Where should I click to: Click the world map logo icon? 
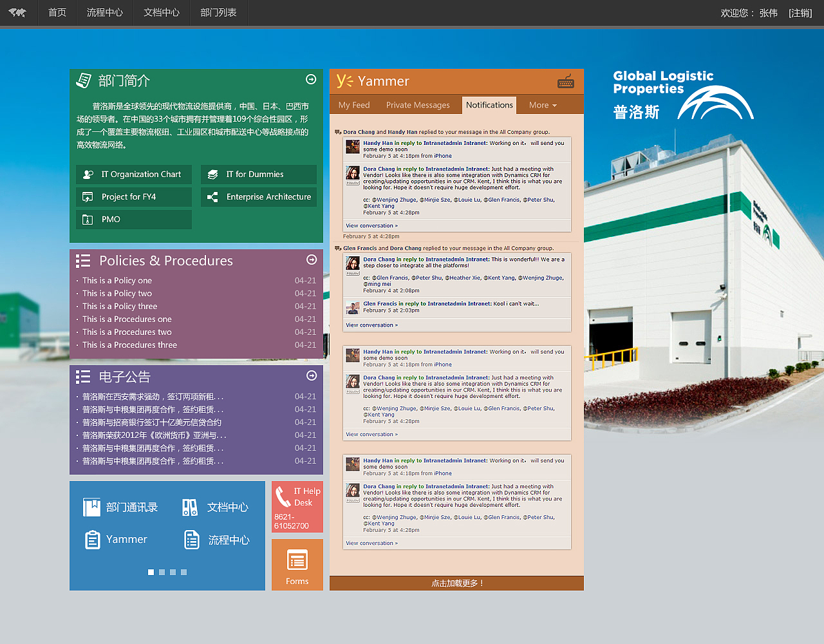[x=17, y=12]
